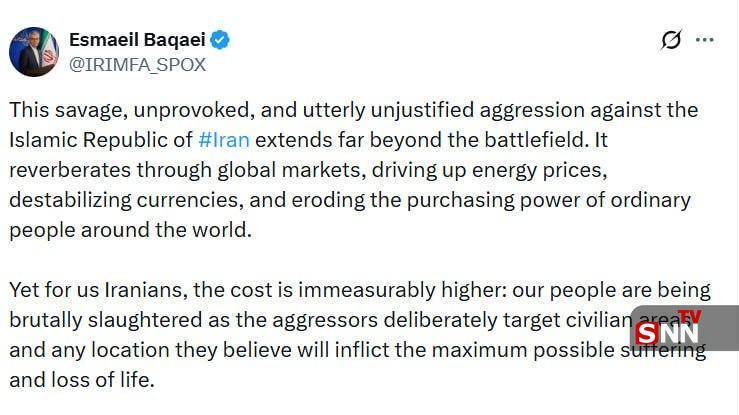Click the red S square of the SNN logo
Viewport: 739px width, 415px height.
[x=648, y=333]
